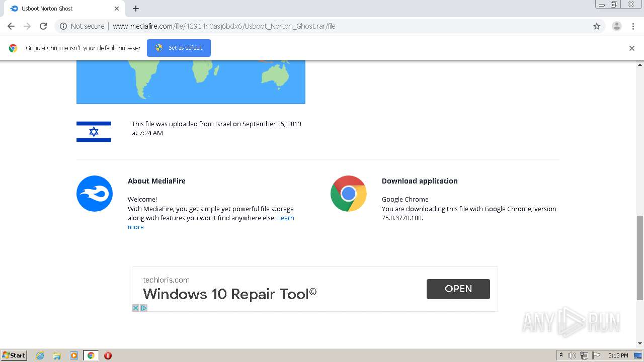Image resolution: width=644 pixels, height=362 pixels.
Task: Open Windows Explorer folder from taskbar
Action: point(57,355)
